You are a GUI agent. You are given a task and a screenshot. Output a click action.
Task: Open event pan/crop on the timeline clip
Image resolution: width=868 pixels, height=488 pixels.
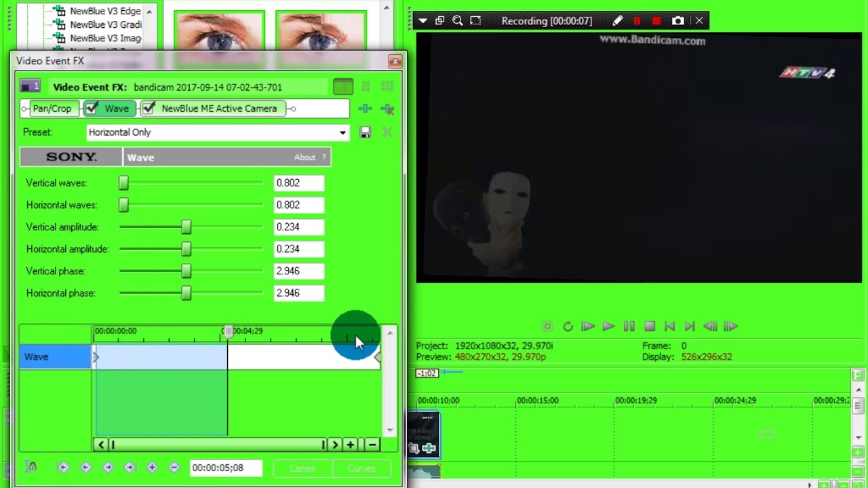pyautogui.click(x=414, y=448)
